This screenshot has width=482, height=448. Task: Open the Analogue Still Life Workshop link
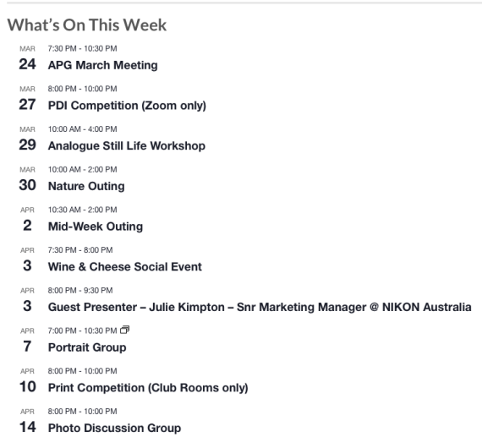coord(127,145)
